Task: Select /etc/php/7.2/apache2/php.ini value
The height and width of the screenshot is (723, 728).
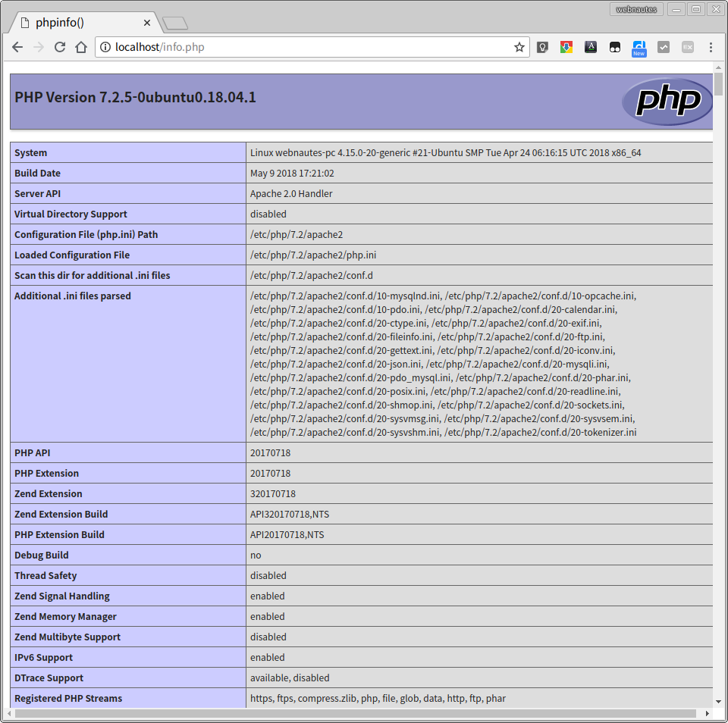Action: [x=313, y=255]
